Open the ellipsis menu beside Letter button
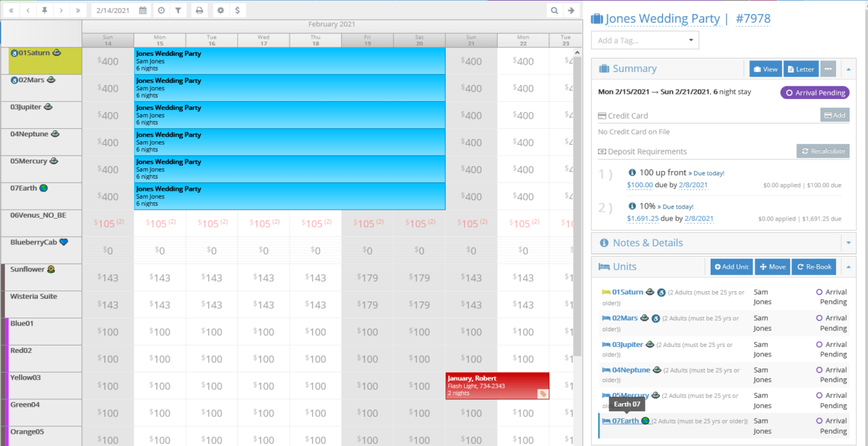This screenshot has width=868, height=446. pyautogui.click(x=828, y=69)
